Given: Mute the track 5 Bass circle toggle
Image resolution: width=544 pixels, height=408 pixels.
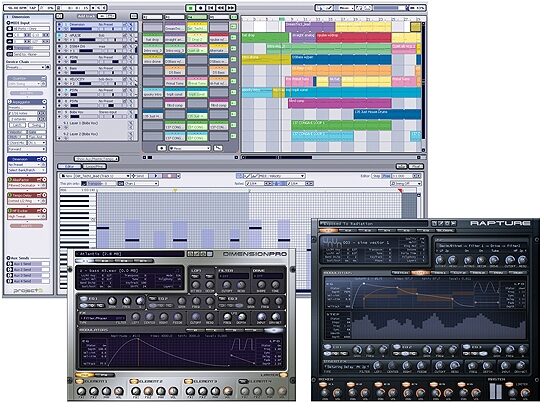Looking at the screenshot, I should pyautogui.click(x=60, y=68).
